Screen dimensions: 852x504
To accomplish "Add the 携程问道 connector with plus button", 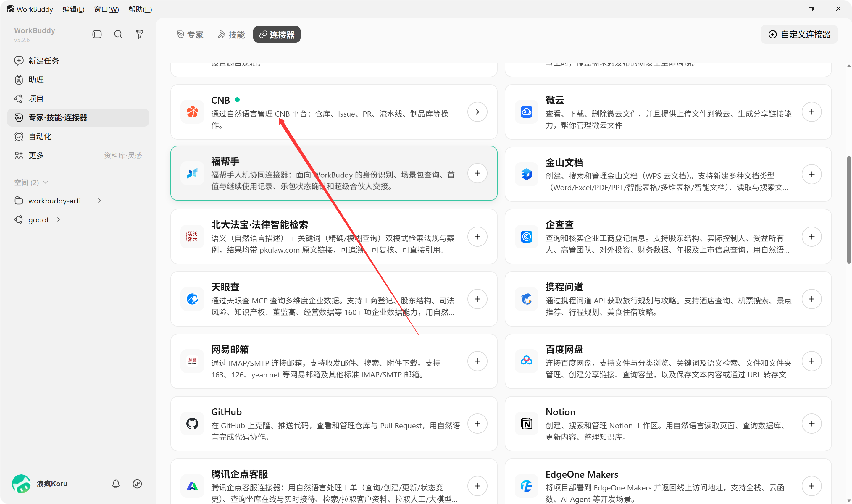I will (x=811, y=299).
